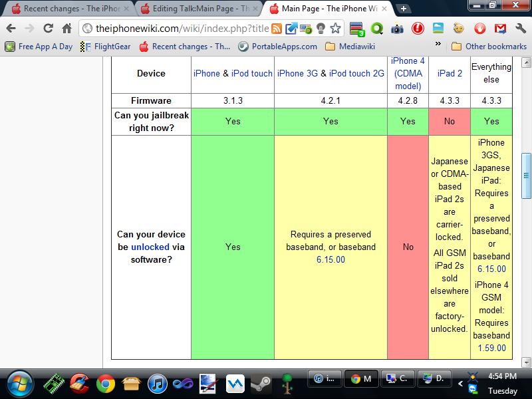Launch the green circuit board taskbar icon
The width and height of the screenshot is (532, 399).
click(54, 384)
